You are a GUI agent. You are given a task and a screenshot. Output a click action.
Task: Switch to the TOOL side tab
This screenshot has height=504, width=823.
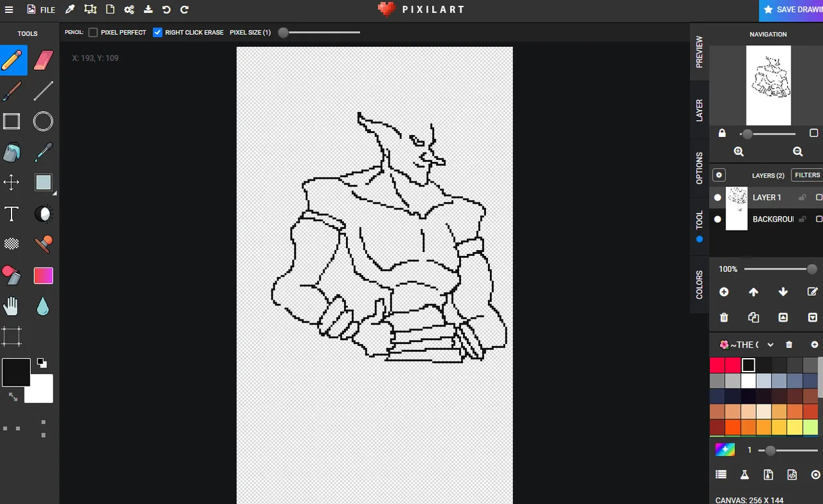click(x=700, y=226)
